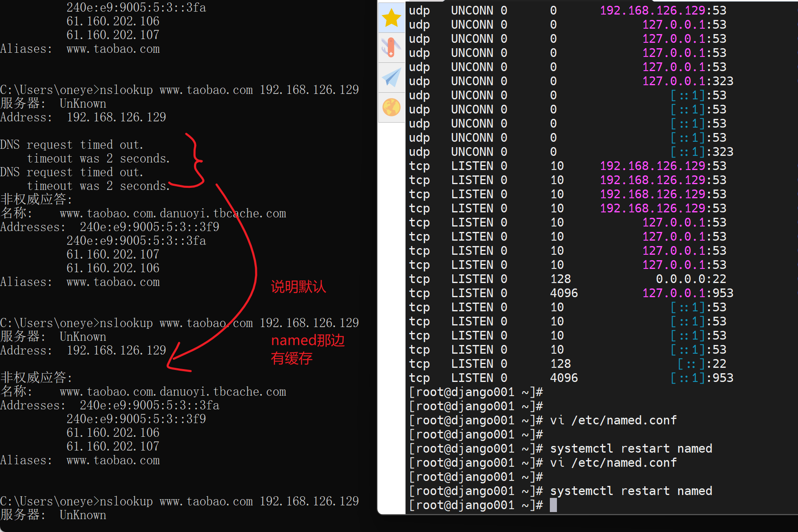Click the tcp 127.0.0.1:953 listening entry

pyautogui.click(x=687, y=293)
